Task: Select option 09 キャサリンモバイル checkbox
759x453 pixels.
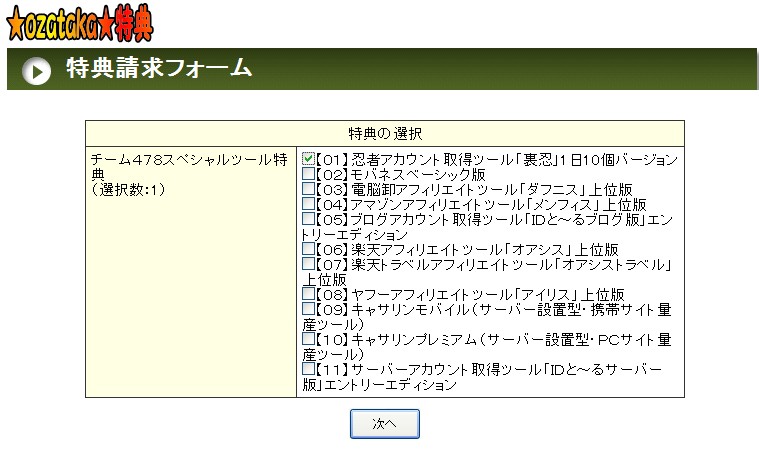Action: (x=309, y=309)
